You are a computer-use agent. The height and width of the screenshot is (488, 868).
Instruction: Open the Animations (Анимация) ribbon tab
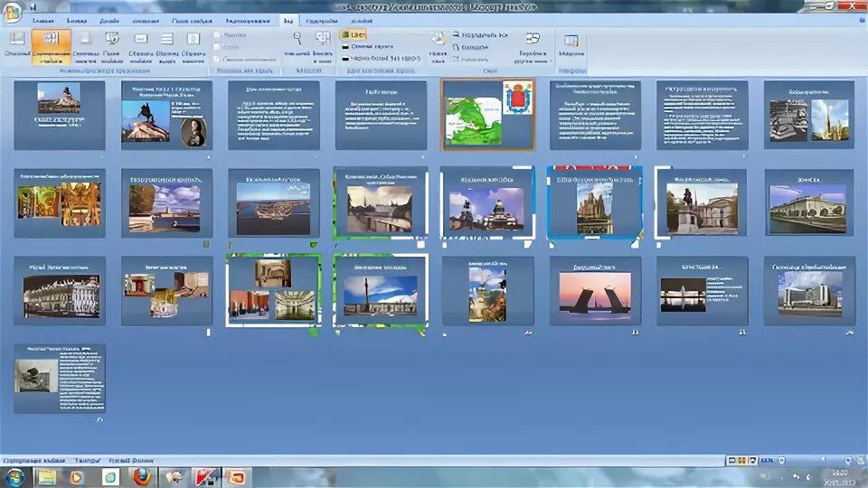(x=146, y=21)
